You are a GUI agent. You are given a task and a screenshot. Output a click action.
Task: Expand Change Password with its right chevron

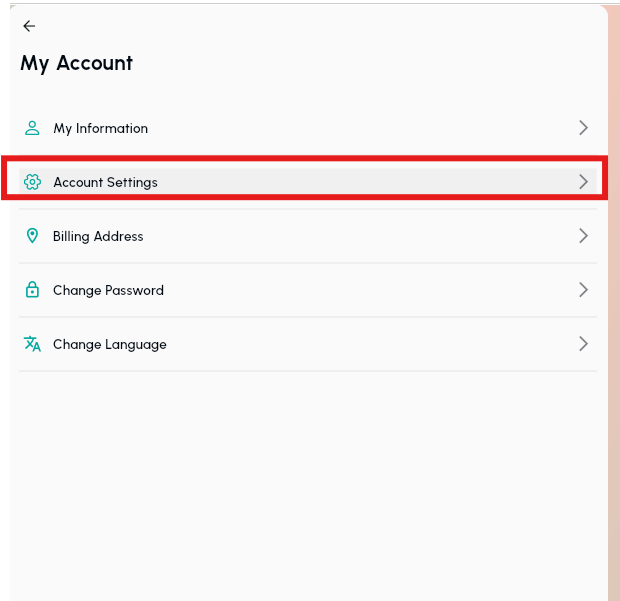point(584,290)
